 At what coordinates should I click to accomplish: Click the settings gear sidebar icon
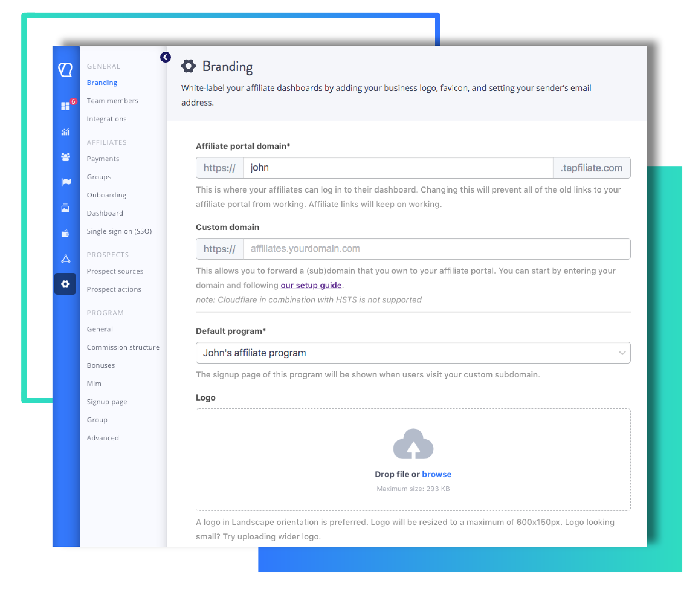(x=65, y=284)
